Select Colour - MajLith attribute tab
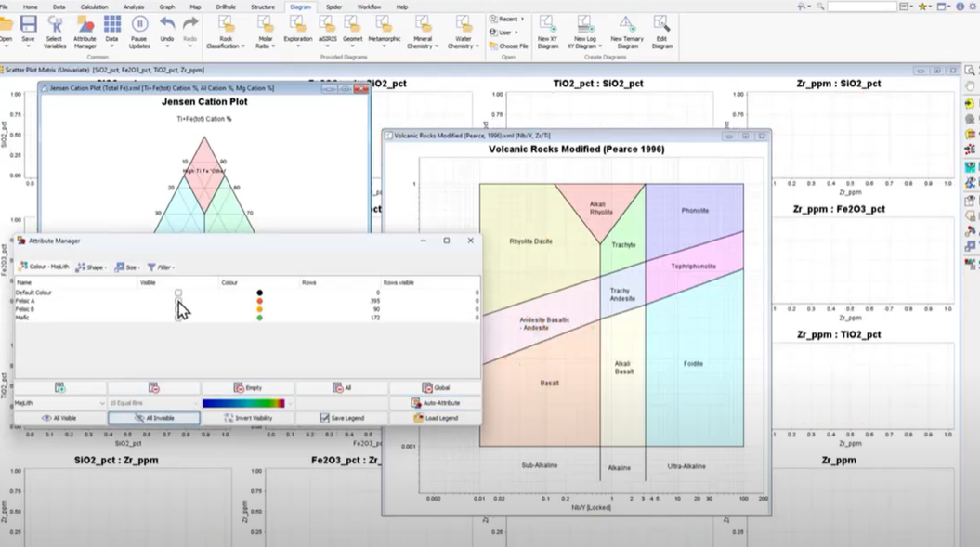 44,267
